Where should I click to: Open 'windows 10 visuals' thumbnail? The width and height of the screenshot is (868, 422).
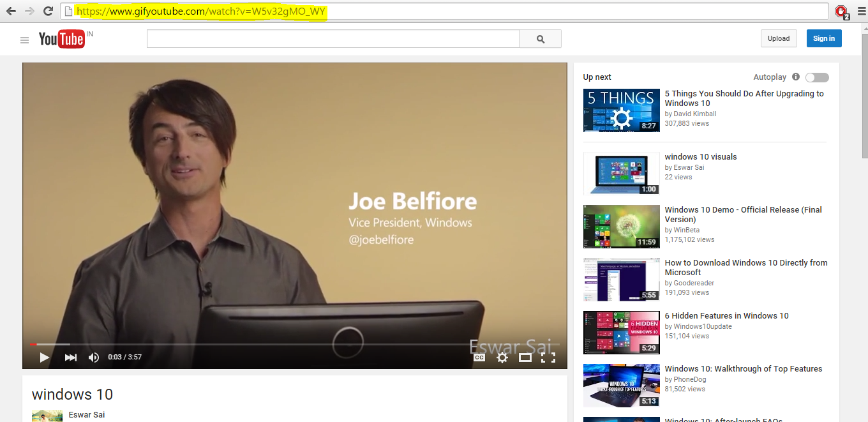point(621,173)
